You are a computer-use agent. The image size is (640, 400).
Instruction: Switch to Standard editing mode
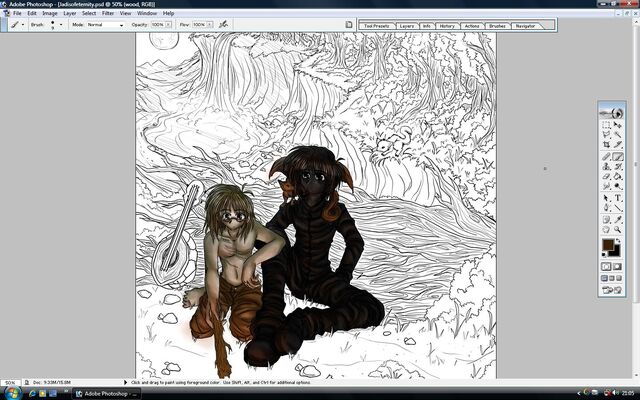click(606, 267)
